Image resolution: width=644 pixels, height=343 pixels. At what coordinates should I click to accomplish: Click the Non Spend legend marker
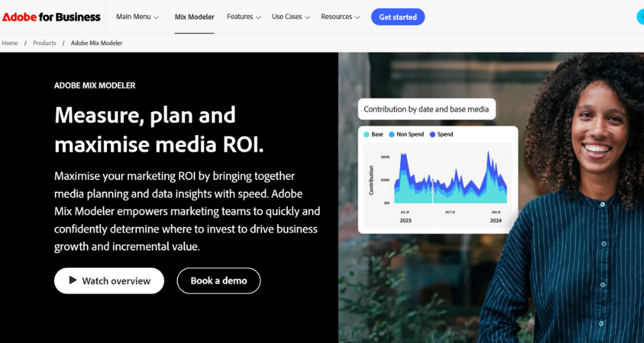tap(392, 134)
